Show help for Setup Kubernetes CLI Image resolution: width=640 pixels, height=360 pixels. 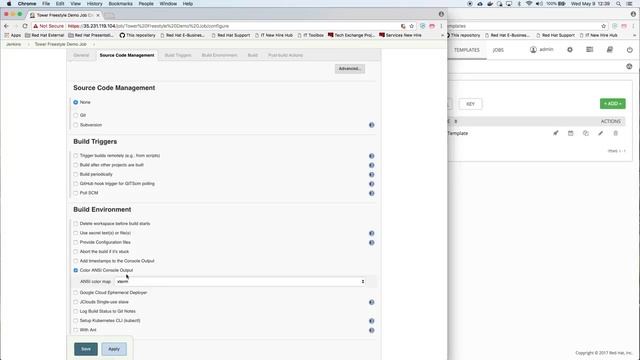click(x=371, y=321)
